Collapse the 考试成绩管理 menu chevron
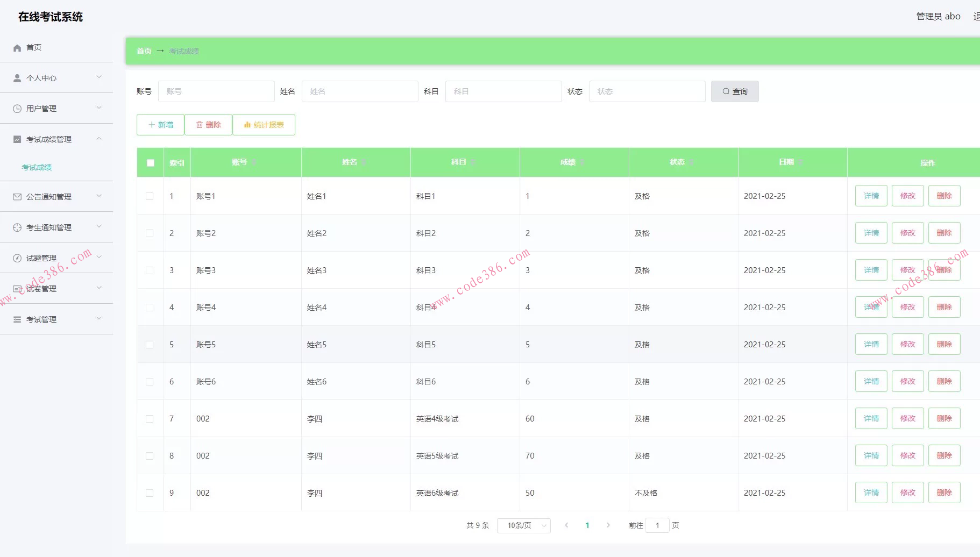The image size is (980, 557). tap(99, 139)
